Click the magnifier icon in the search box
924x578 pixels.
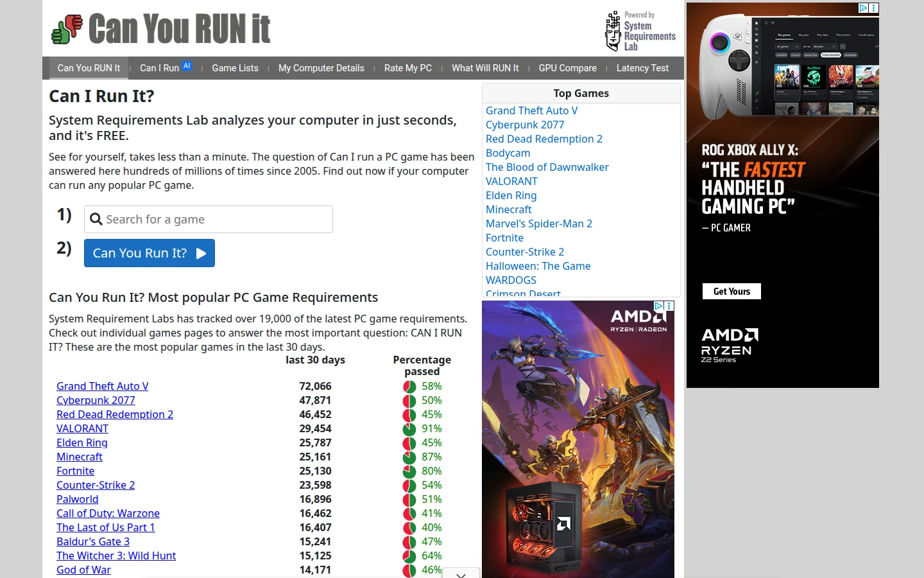(96, 220)
